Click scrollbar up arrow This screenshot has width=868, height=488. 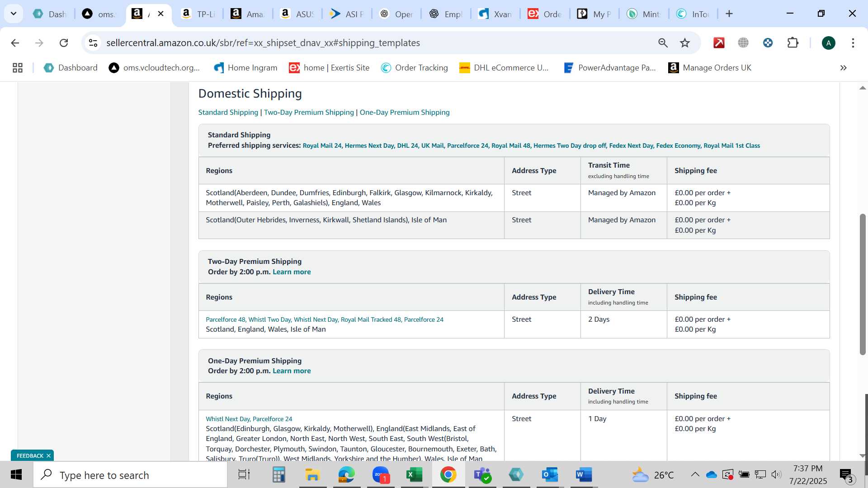[863, 88]
